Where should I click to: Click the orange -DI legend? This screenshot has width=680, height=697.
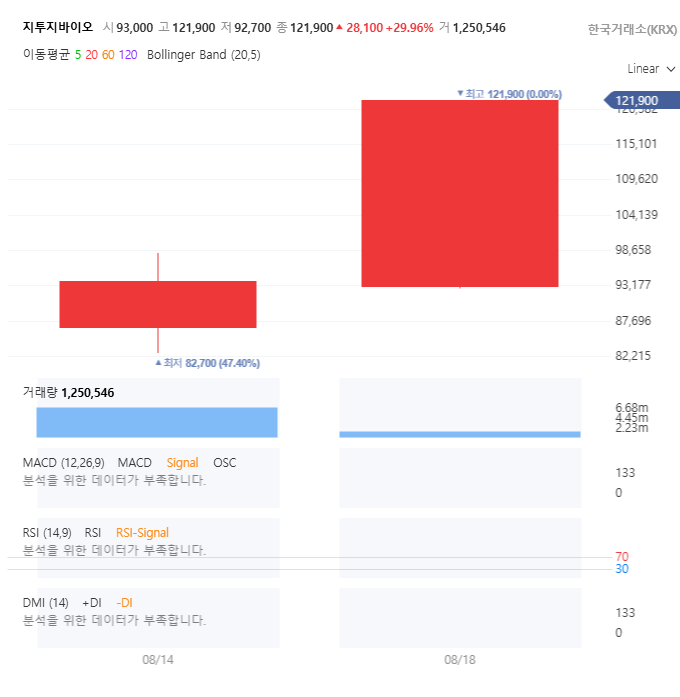124,603
